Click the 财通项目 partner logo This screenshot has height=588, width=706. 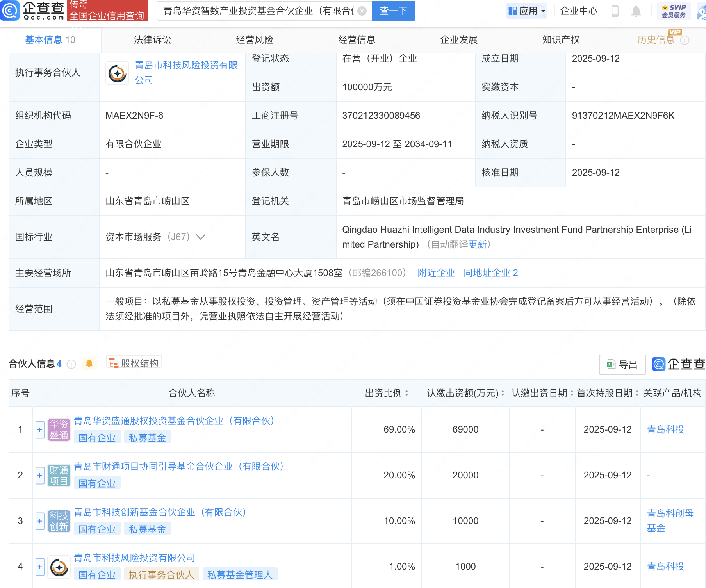point(59,475)
